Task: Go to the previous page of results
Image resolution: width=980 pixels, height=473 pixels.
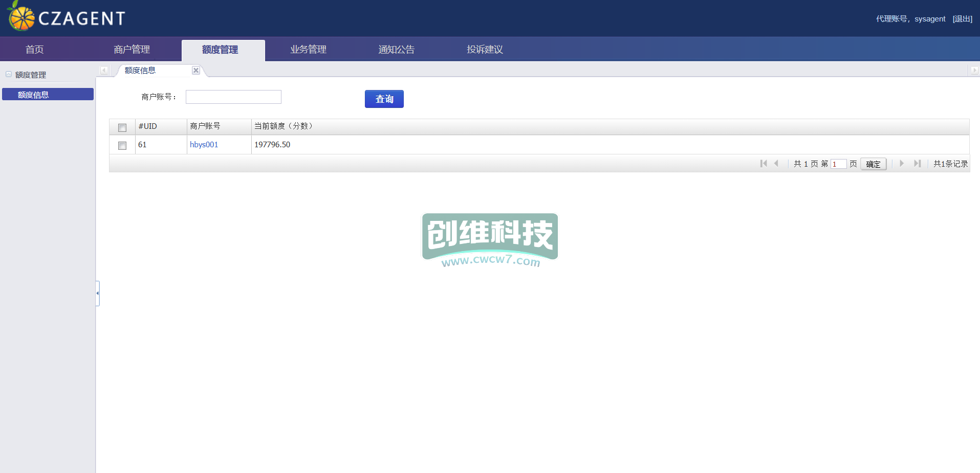Action: [x=776, y=164]
